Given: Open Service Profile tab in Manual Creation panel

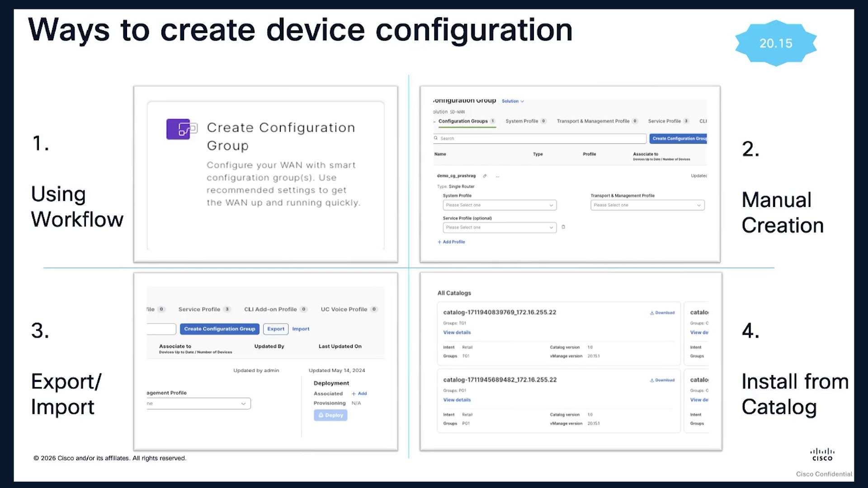Looking at the screenshot, I should (668, 121).
